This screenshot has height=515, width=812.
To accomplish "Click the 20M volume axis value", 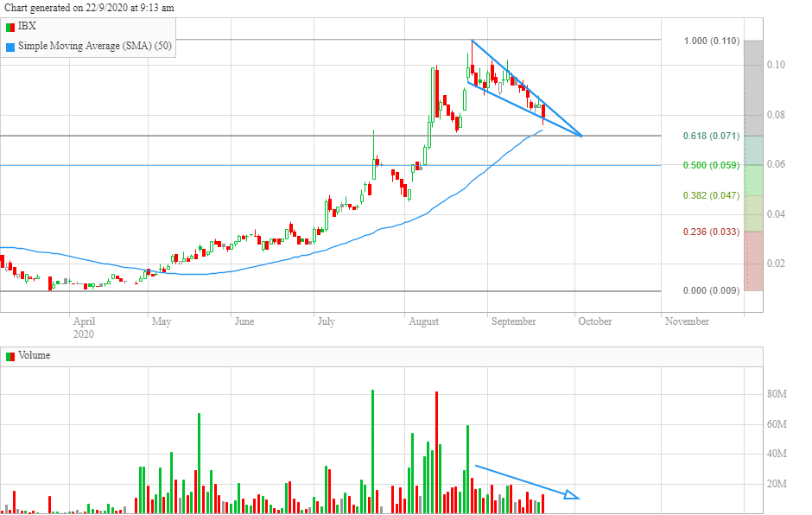I will point(777,484).
